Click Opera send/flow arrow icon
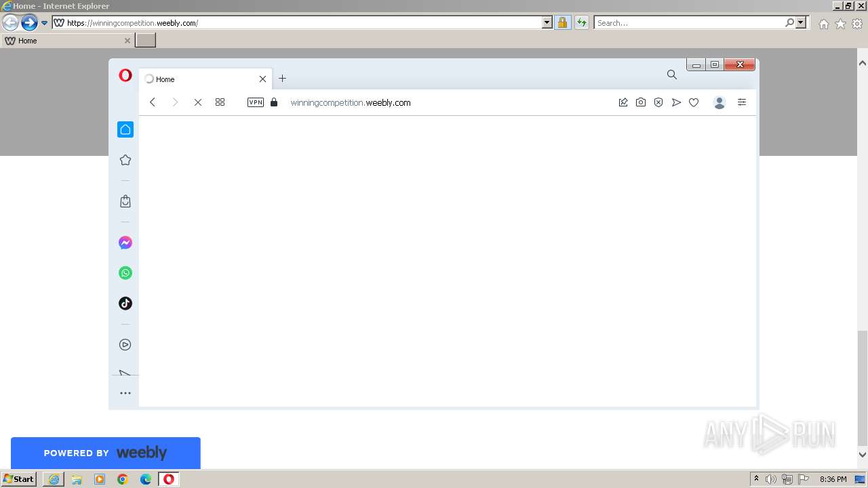This screenshot has height=488, width=868. tap(676, 102)
